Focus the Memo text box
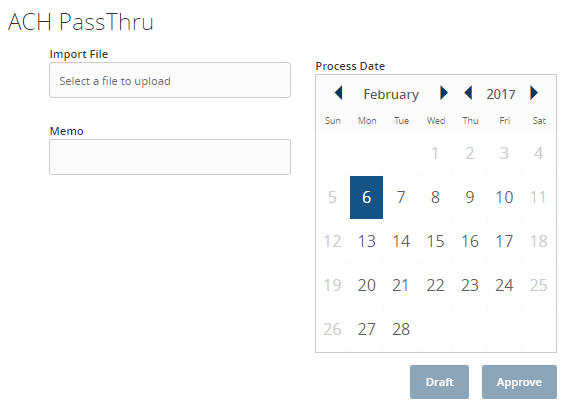The image size is (577, 406). [170, 157]
